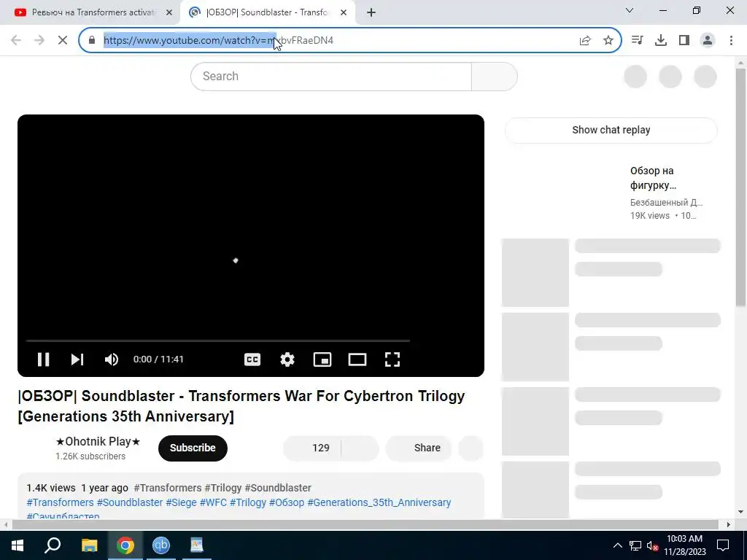Activate miniplayer mode icon
This screenshot has height=560, width=747.
pos(322,359)
